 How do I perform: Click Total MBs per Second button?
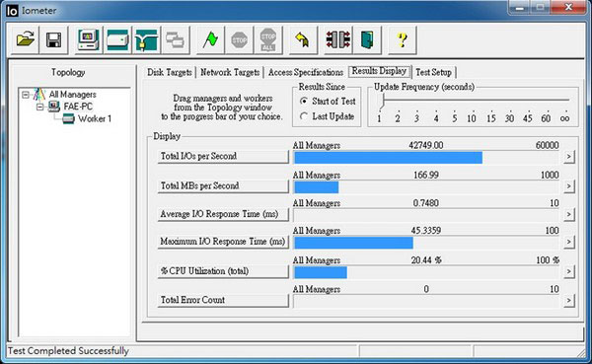223,186
